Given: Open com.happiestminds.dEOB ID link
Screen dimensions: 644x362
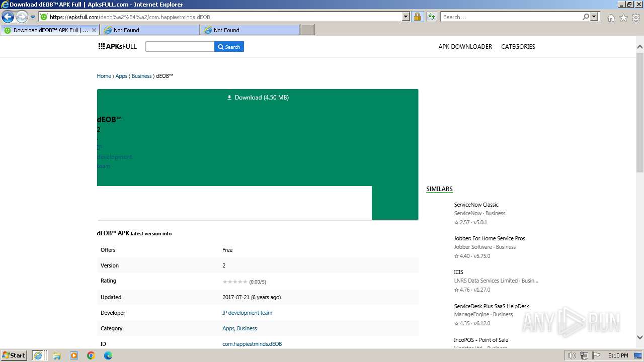Looking at the screenshot, I should [x=252, y=344].
